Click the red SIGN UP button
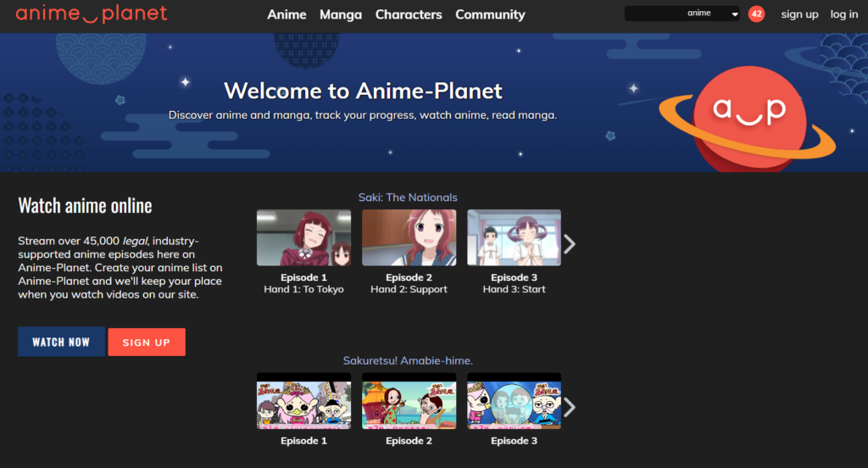Viewport: 868px width, 468px height. [x=147, y=343]
